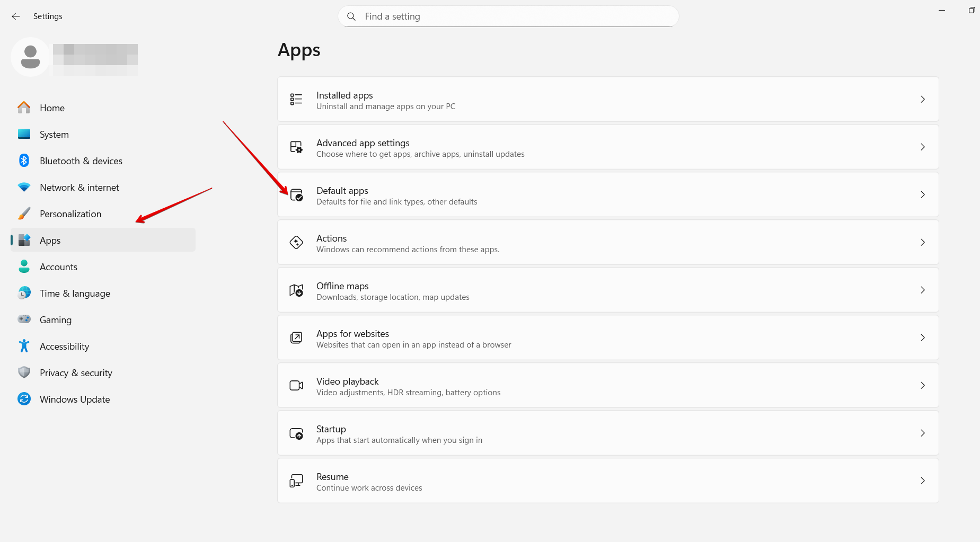Viewport: 980px width, 542px height.
Task: Expand Startup chevron
Action: coord(923,433)
